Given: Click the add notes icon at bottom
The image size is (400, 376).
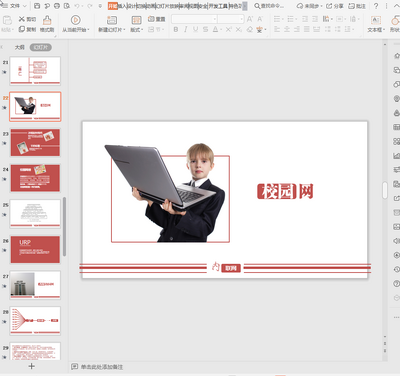Looking at the screenshot, I should (74, 367).
